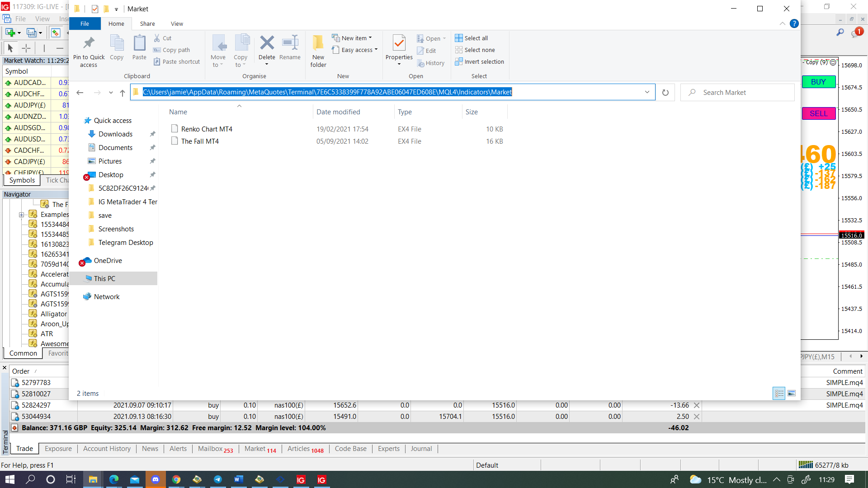The height and width of the screenshot is (488, 868).
Task: Open the address bar history dropdown
Action: [647, 92]
